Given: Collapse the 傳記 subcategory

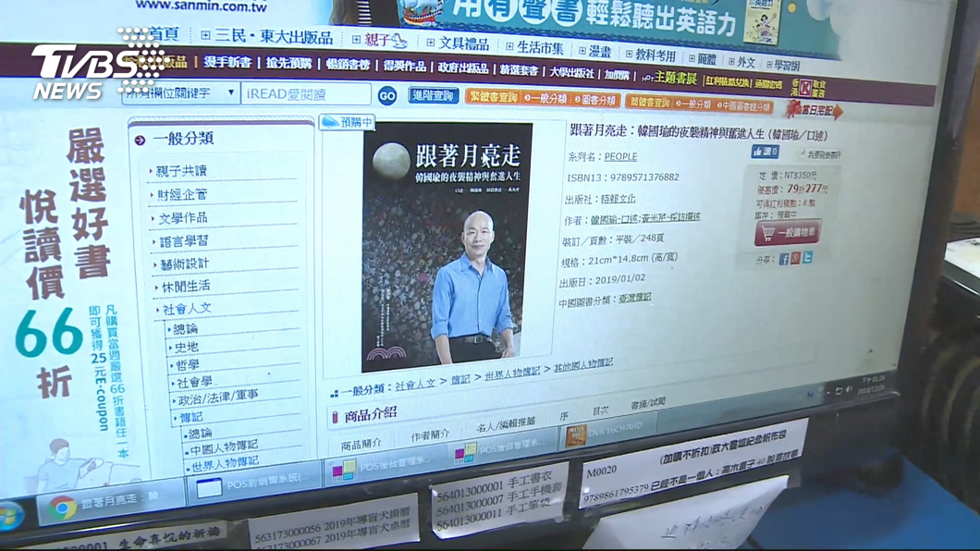Looking at the screenshot, I should click(x=190, y=417).
